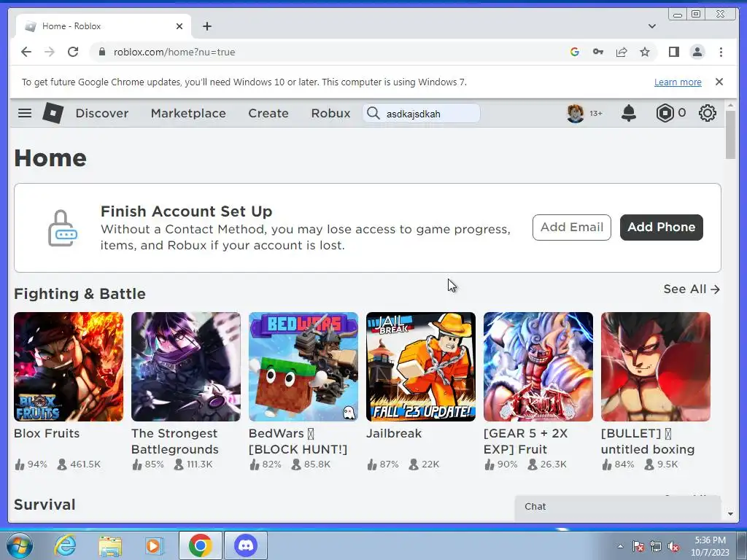
Task: Click the browser address bar URL
Action: pyautogui.click(x=174, y=52)
